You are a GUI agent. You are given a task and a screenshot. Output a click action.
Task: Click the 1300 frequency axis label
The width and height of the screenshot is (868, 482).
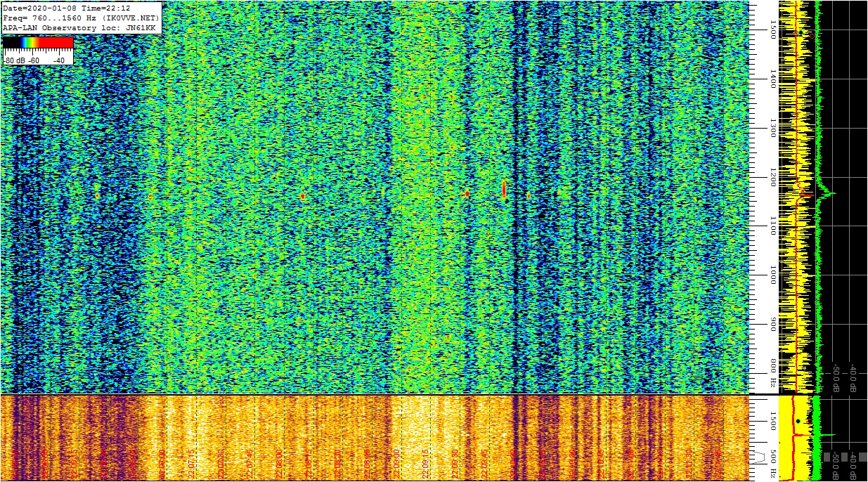tap(772, 128)
